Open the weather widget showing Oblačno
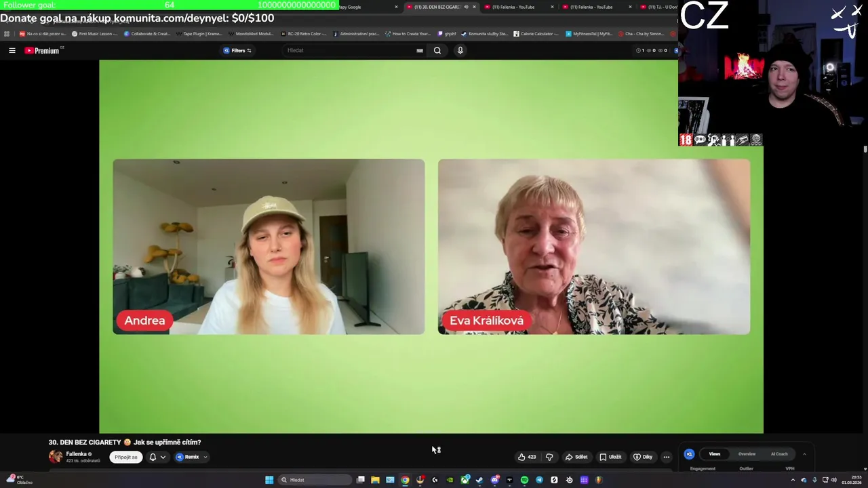 pos(19,480)
